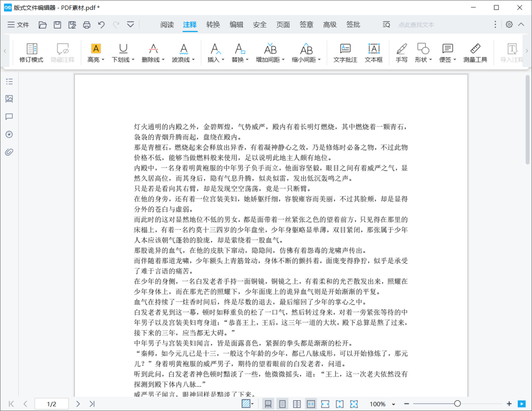Switch to the 转换 convert tab

[x=213, y=25]
